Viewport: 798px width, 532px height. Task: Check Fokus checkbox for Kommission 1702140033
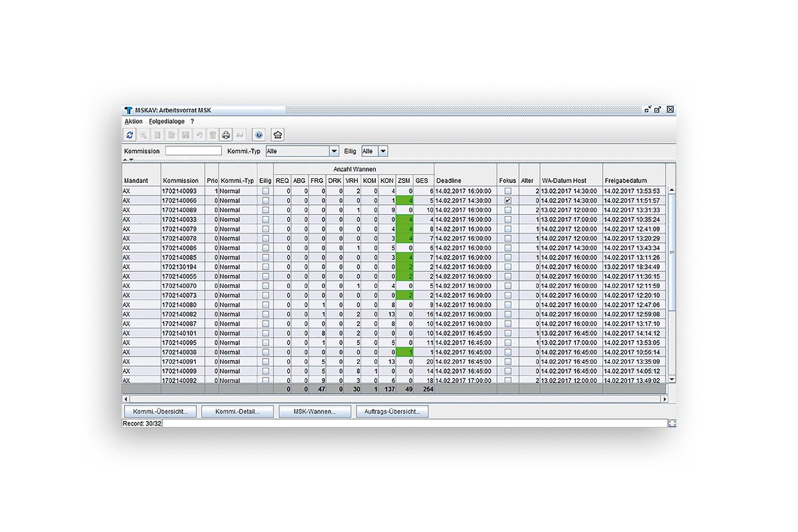tap(507, 219)
